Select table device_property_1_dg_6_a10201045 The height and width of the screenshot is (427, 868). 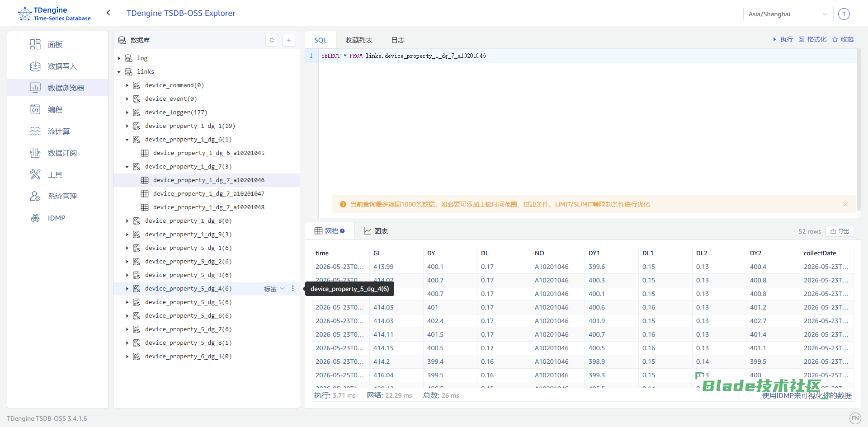(209, 153)
